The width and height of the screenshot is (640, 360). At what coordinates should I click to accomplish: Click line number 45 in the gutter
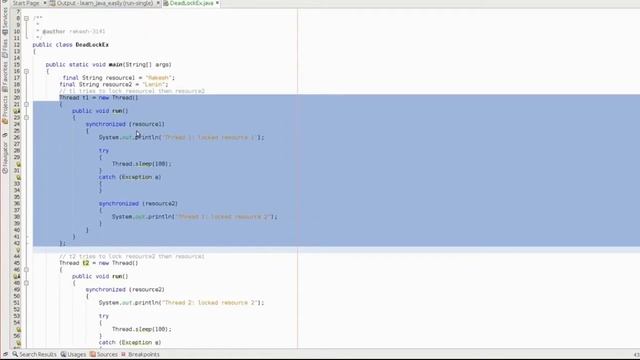(x=17, y=263)
